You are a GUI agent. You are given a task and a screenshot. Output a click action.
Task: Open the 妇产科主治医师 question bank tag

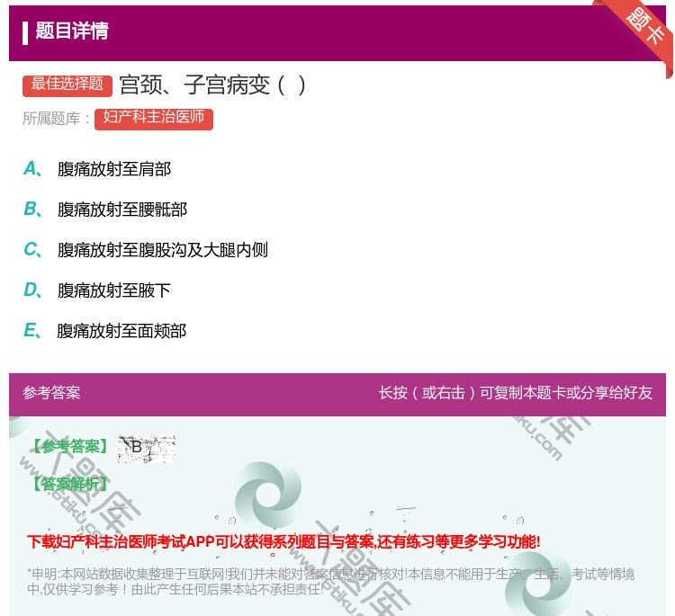coord(154,119)
